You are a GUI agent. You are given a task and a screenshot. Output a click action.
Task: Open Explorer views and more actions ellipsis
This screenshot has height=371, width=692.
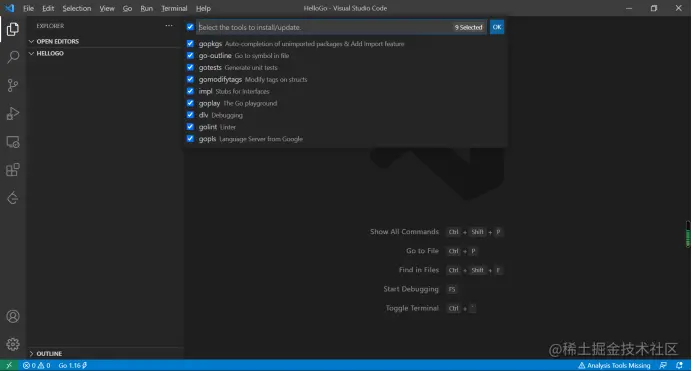[169, 26]
